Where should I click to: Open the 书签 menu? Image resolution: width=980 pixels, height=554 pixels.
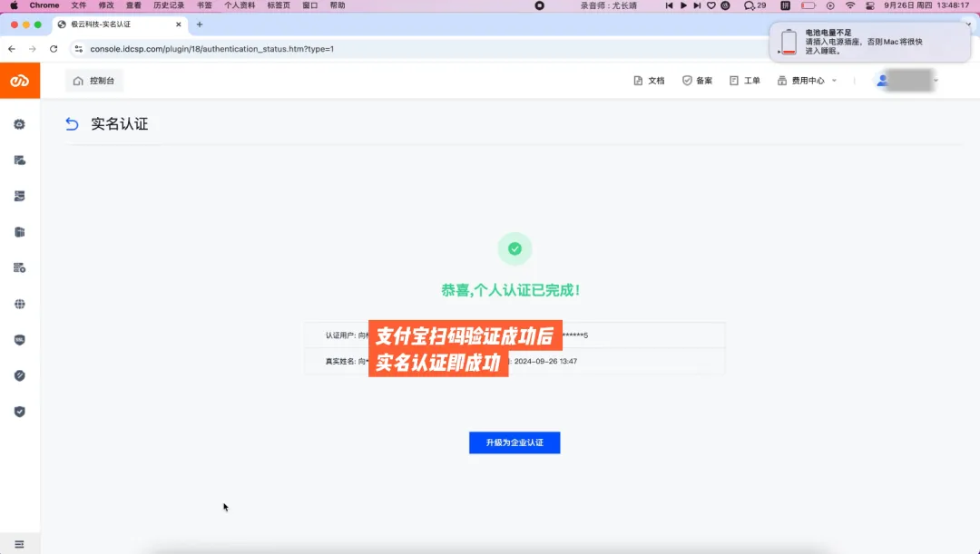tap(204, 5)
